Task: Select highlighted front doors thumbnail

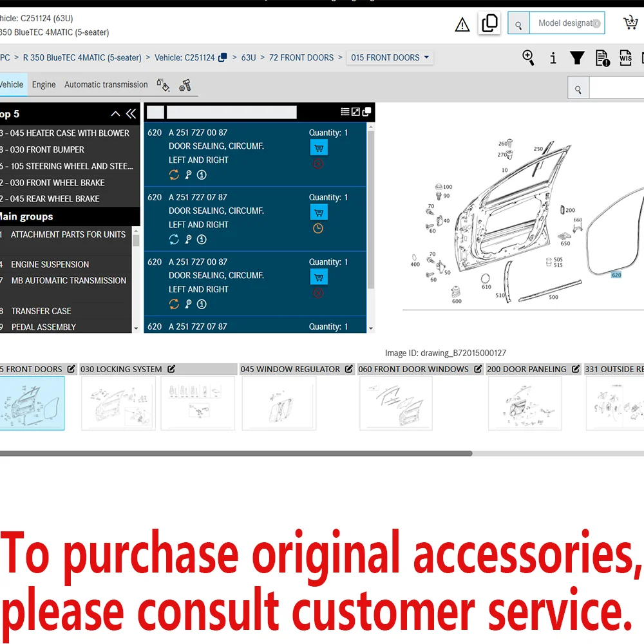Action: point(32,403)
